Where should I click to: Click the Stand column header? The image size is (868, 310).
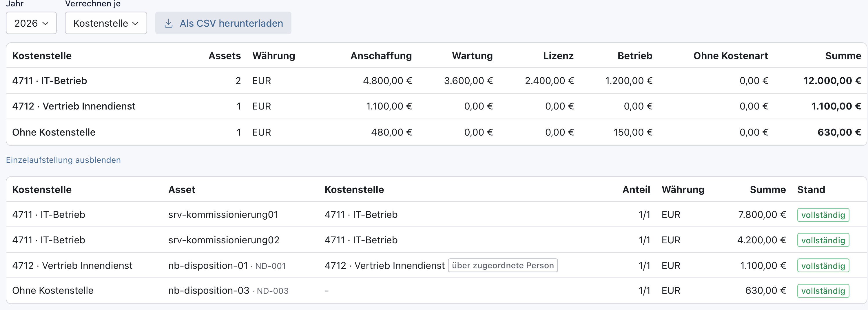click(811, 189)
